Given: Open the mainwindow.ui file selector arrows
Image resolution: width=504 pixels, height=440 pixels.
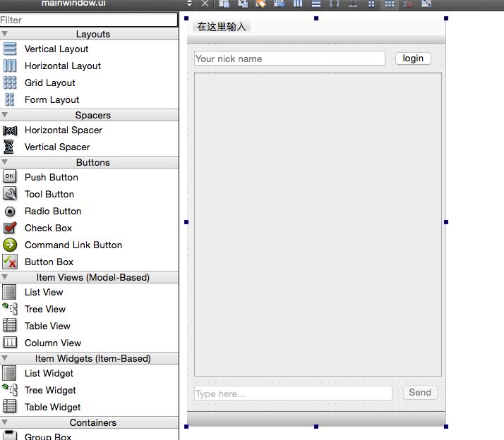Looking at the screenshot, I should [189, 4].
